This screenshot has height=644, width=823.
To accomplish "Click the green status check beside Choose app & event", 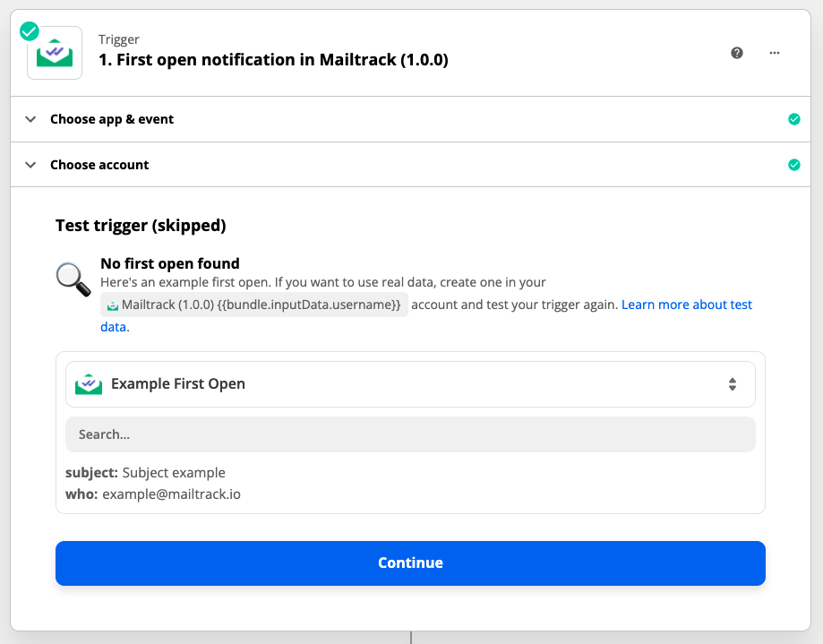I will [x=793, y=119].
